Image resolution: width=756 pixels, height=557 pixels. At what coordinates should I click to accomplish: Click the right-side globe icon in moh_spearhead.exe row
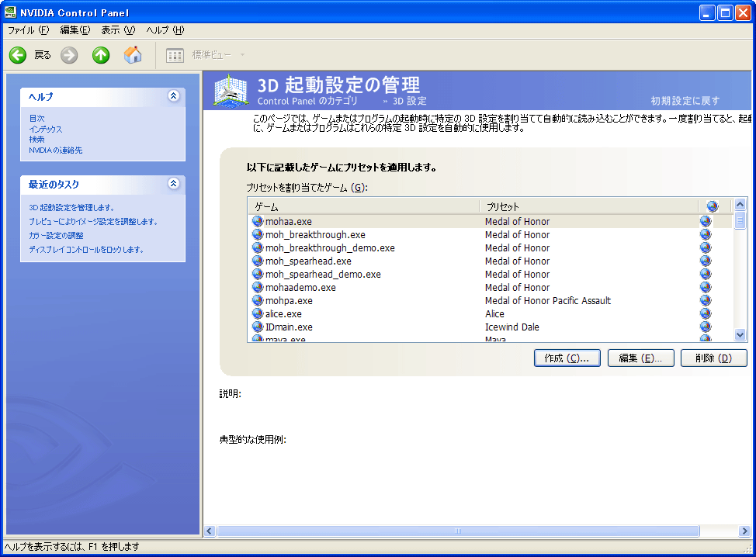[706, 261]
